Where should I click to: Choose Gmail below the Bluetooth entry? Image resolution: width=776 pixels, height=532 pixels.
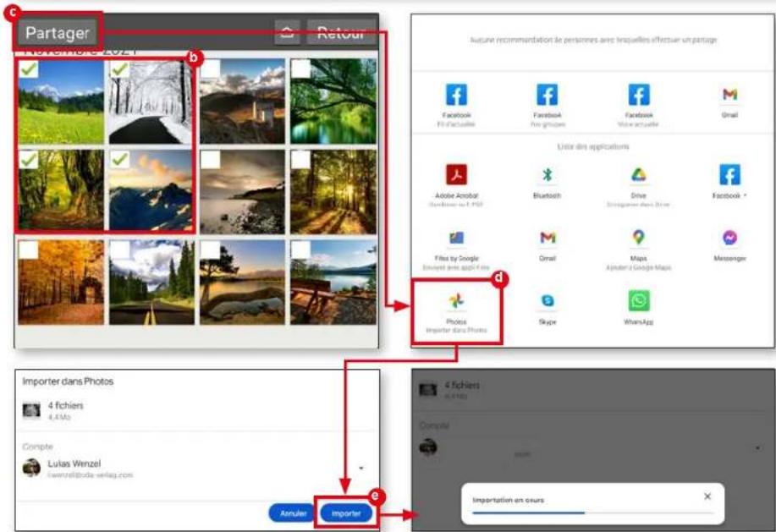click(548, 245)
